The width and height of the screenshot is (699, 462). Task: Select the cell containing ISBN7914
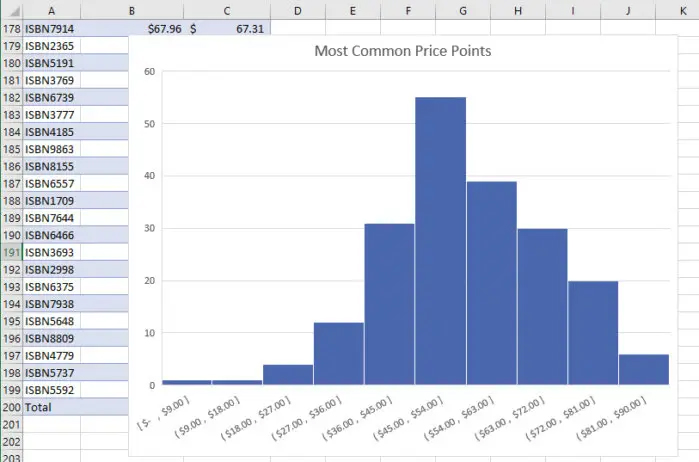tap(51, 30)
